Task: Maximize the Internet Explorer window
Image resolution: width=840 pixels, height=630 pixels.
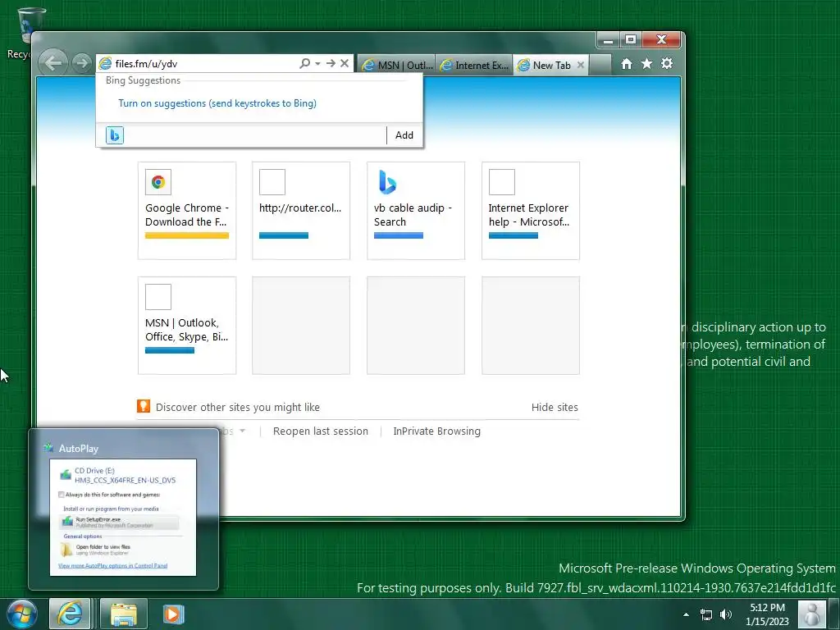Action: pos(631,40)
